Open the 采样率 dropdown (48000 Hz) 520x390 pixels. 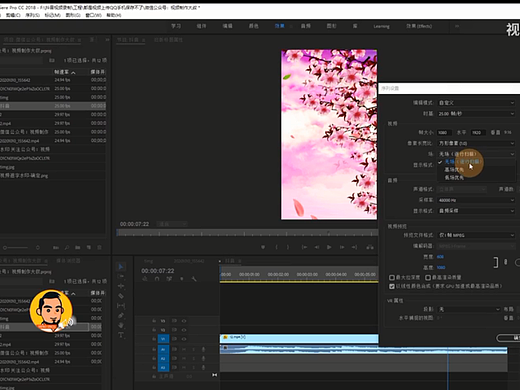tap(476, 200)
